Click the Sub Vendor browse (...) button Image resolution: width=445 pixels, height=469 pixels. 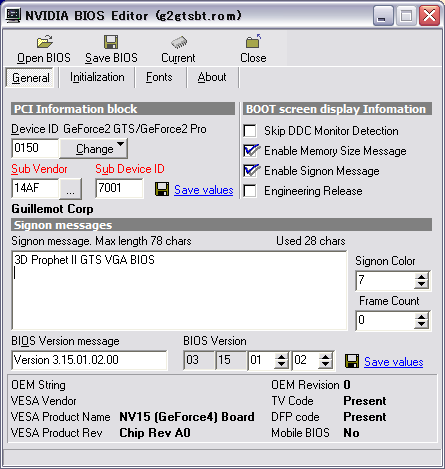click(70, 189)
